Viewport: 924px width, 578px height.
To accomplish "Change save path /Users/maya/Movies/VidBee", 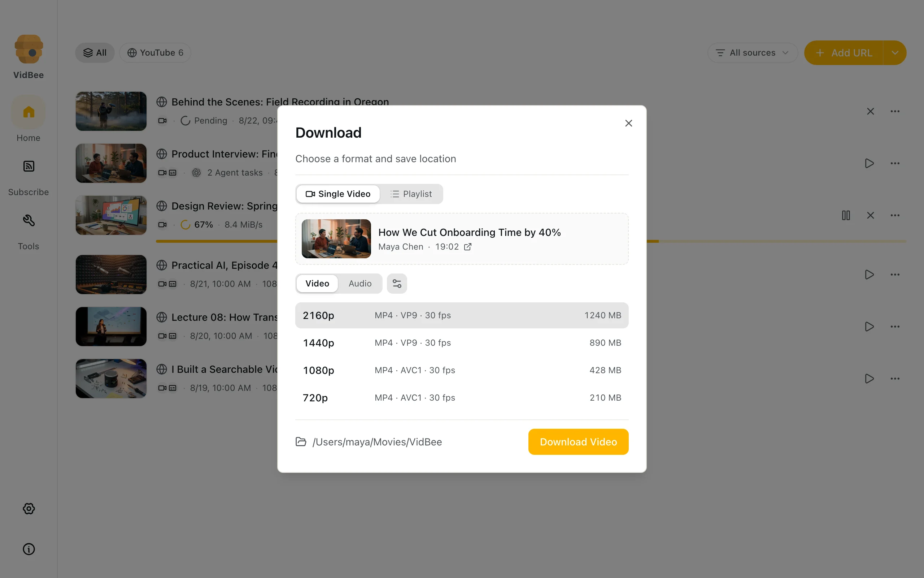I will pyautogui.click(x=377, y=442).
